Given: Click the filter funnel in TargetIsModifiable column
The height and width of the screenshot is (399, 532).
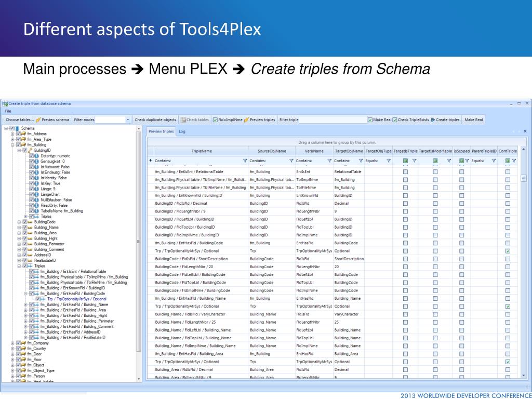Looking at the screenshot, I should coord(449,161).
